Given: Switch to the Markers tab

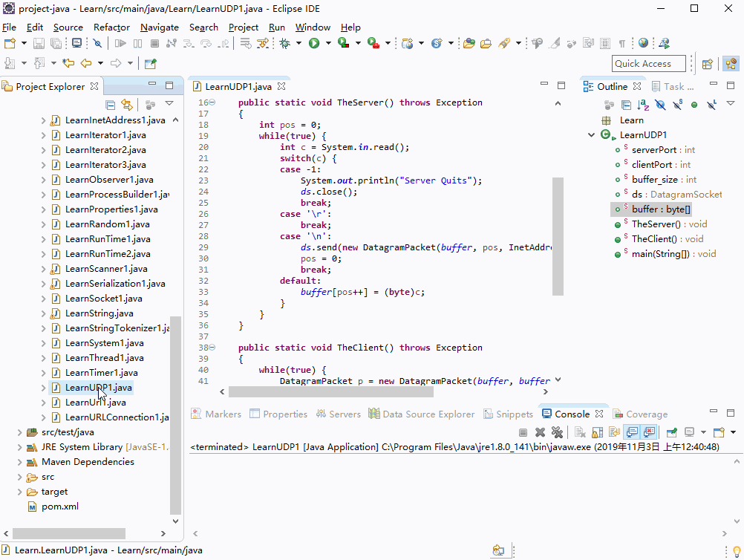Looking at the screenshot, I should 216,414.
